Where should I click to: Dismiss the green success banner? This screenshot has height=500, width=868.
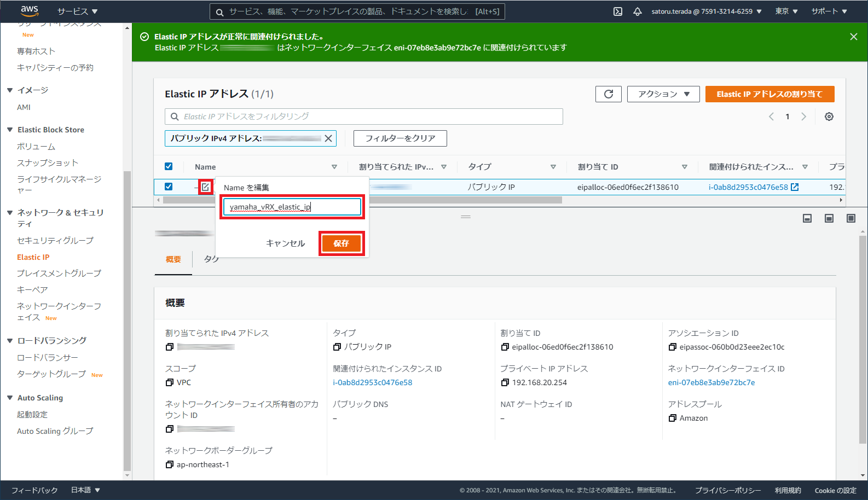tap(853, 37)
